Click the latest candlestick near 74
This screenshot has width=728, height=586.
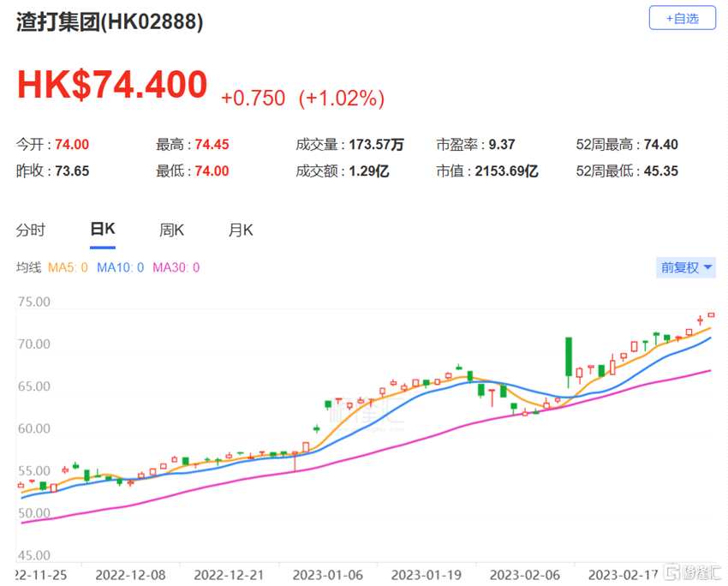click(x=711, y=314)
